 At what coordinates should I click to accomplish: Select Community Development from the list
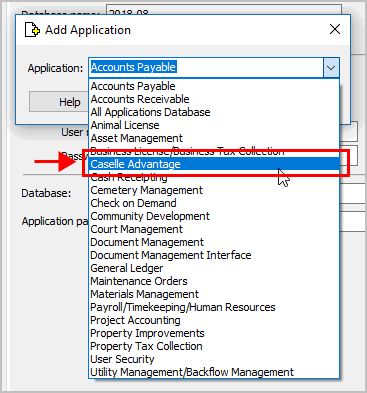(214, 216)
